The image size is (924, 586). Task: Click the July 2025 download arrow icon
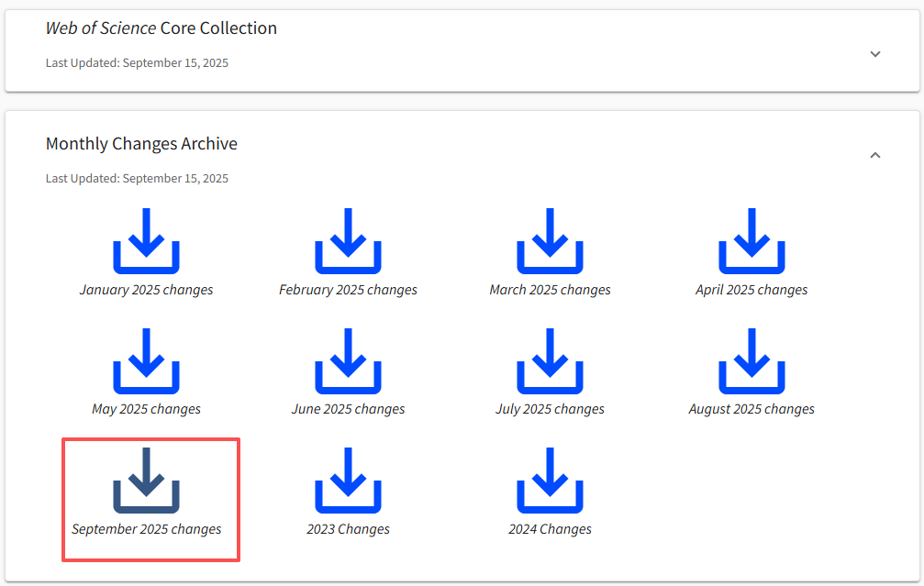[550, 361]
